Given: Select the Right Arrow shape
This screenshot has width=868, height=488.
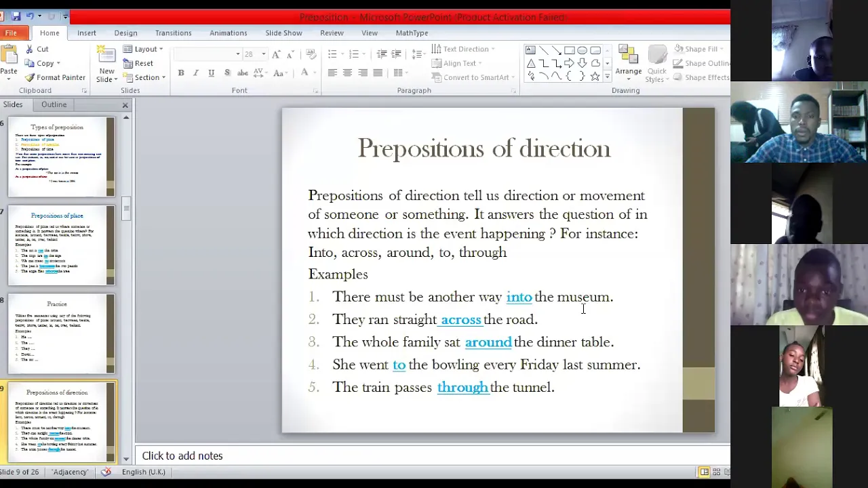Looking at the screenshot, I should coord(570,63).
